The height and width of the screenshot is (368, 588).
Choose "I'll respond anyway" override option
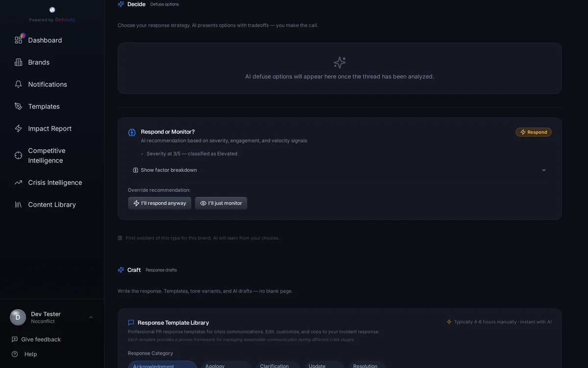point(160,203)
